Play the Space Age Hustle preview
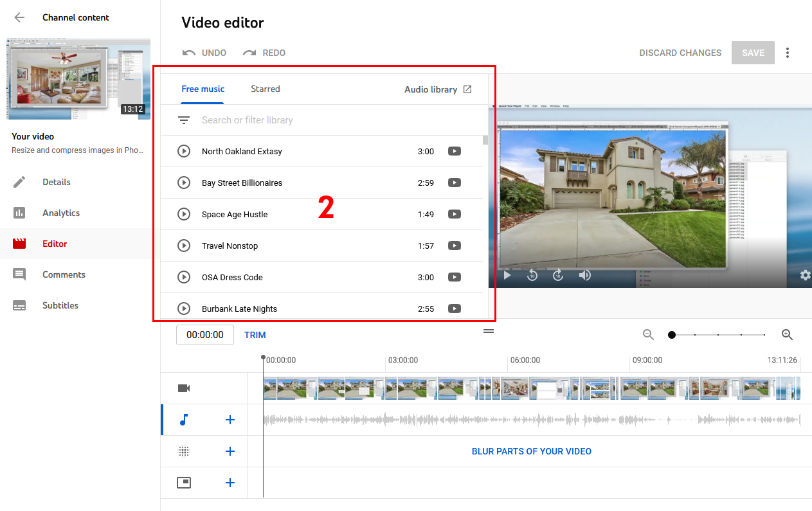Image resolution: width=812 pixels, height=511 pixels. pos(184,215)
